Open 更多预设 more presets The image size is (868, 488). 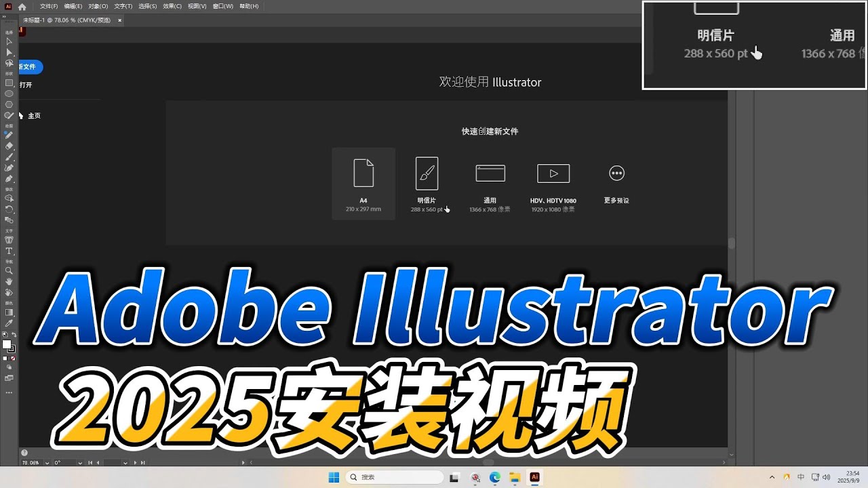[616, 184]
